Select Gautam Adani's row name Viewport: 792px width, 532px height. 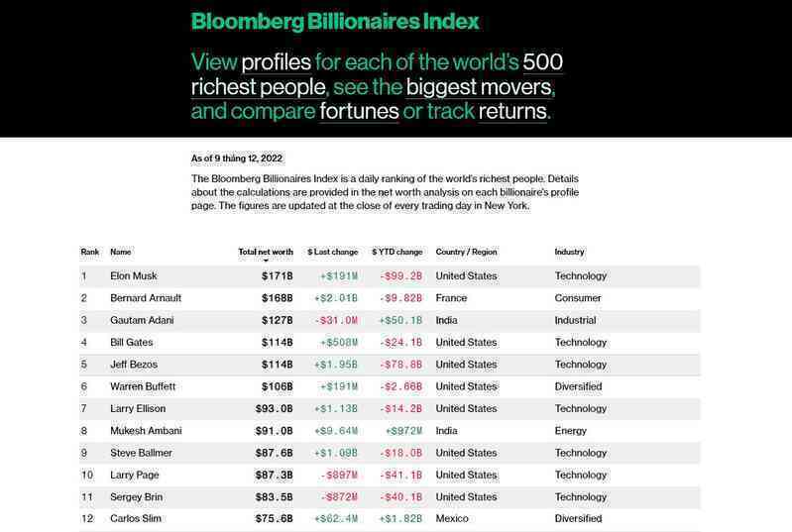(142, 321)
